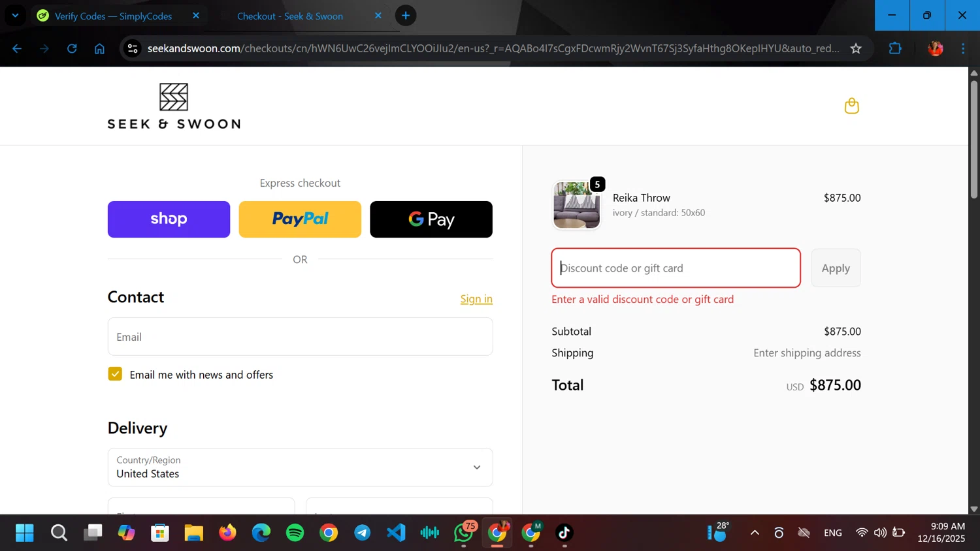Open the browser extensions menu
The image size is (980, 551).
point(895,48)
